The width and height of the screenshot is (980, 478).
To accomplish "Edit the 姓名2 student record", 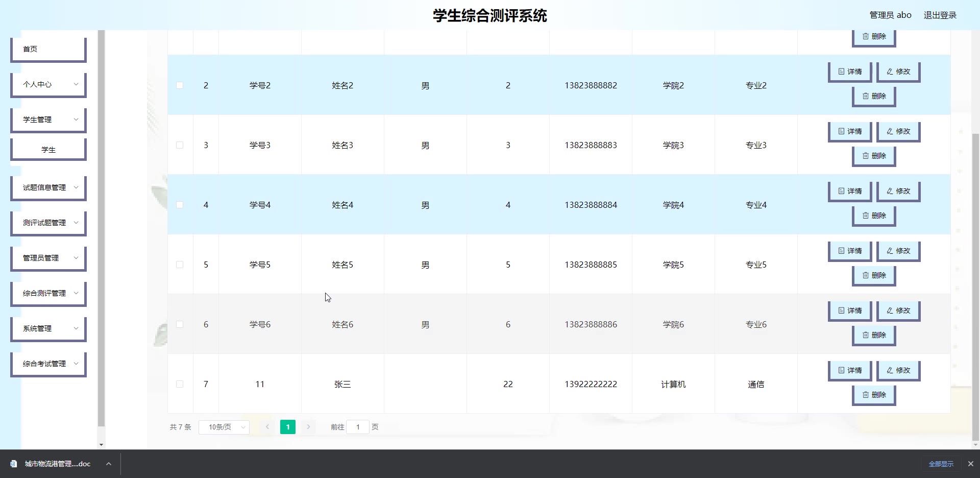I will [x=898, y=72].
